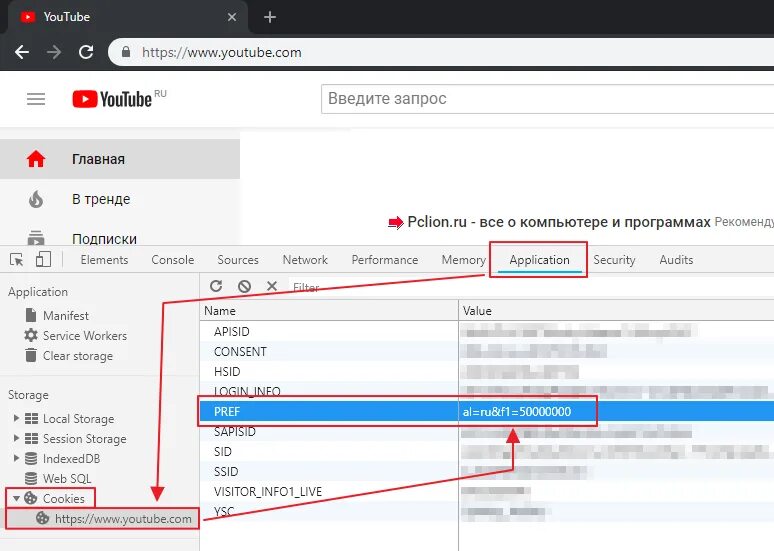The height and width of the screenshot is (551, 774).
Task: Select the Application tab
Action: point(540,260)
